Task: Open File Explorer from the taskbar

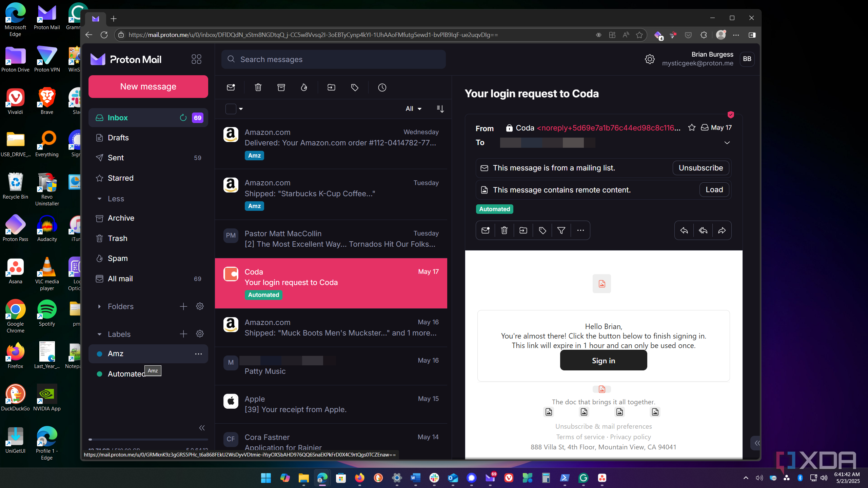Action: [303, 478]
